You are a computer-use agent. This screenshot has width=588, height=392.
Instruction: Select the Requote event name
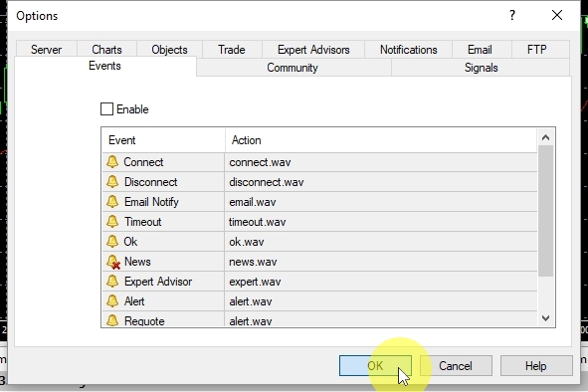144,320
